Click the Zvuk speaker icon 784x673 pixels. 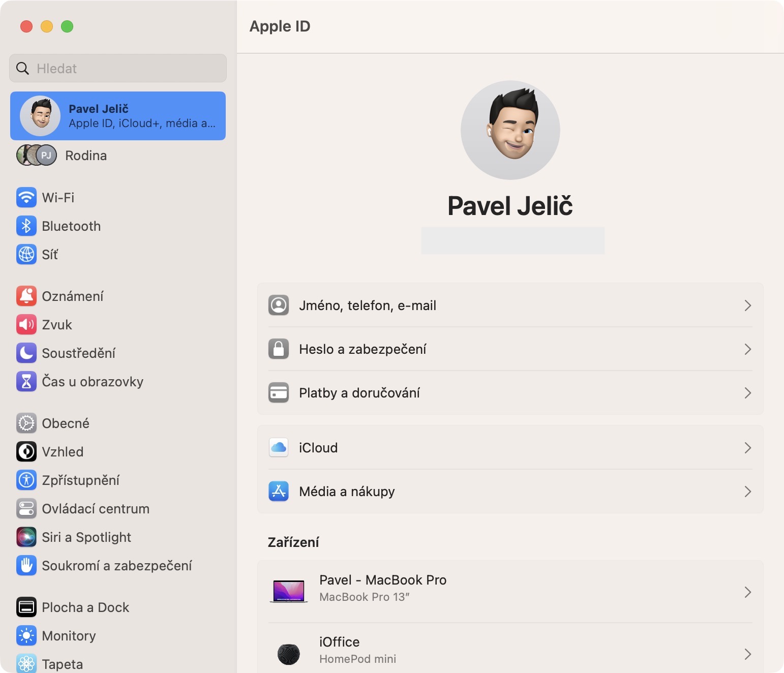pyautogui.click(x=26, y=324)
